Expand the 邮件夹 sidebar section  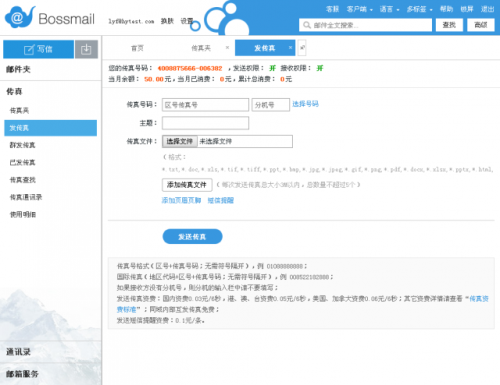click(x=18, y=69)
